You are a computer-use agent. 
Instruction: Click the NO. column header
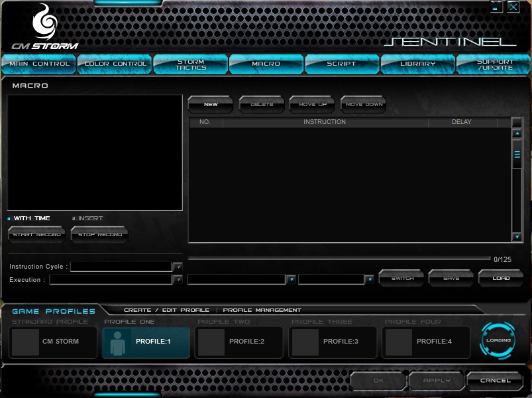pos(205,122)
